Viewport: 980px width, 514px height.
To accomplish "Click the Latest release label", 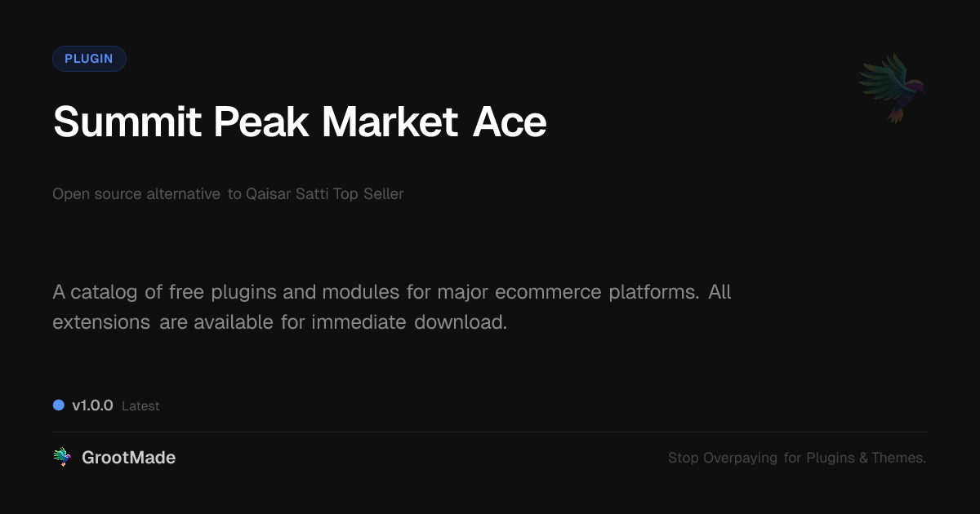I will 140,406.
